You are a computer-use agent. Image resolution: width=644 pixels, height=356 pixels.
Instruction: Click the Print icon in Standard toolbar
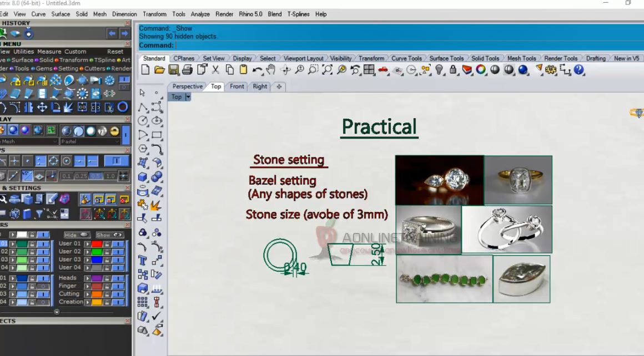[x=187, y=70]
